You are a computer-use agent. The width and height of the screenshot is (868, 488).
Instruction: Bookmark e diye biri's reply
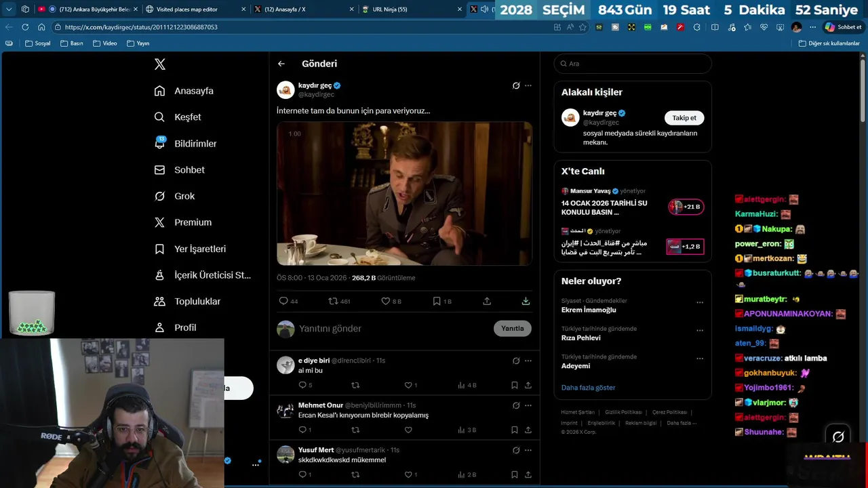point(515,385)
